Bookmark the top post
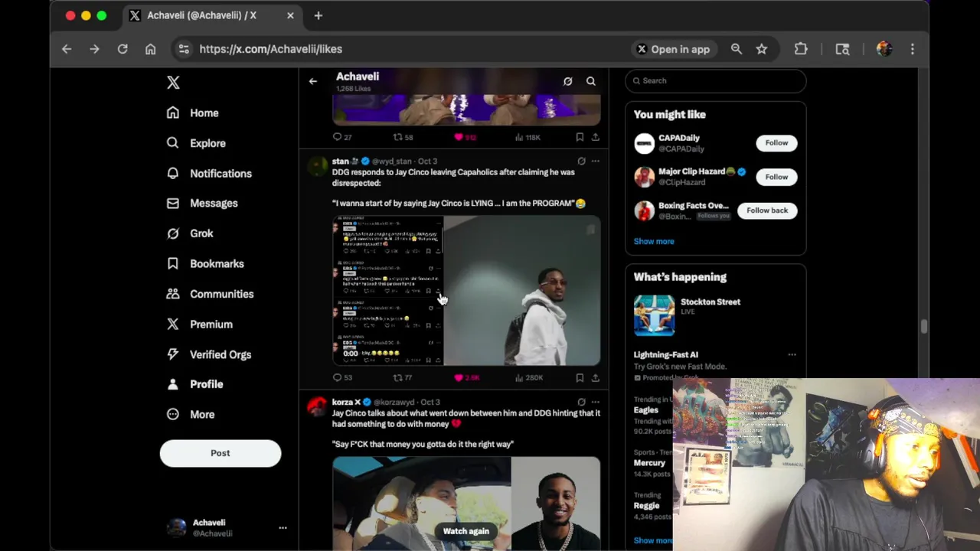Image resolution: width=980 pixels, height=551 pixels. pyautogui.click(x=580, y=137)
